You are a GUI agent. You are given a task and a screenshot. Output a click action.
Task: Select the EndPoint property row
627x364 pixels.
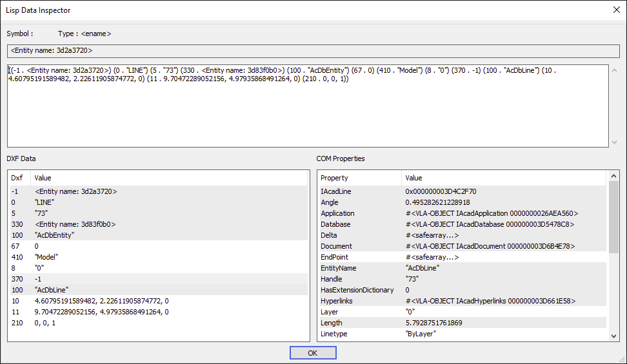463,257
